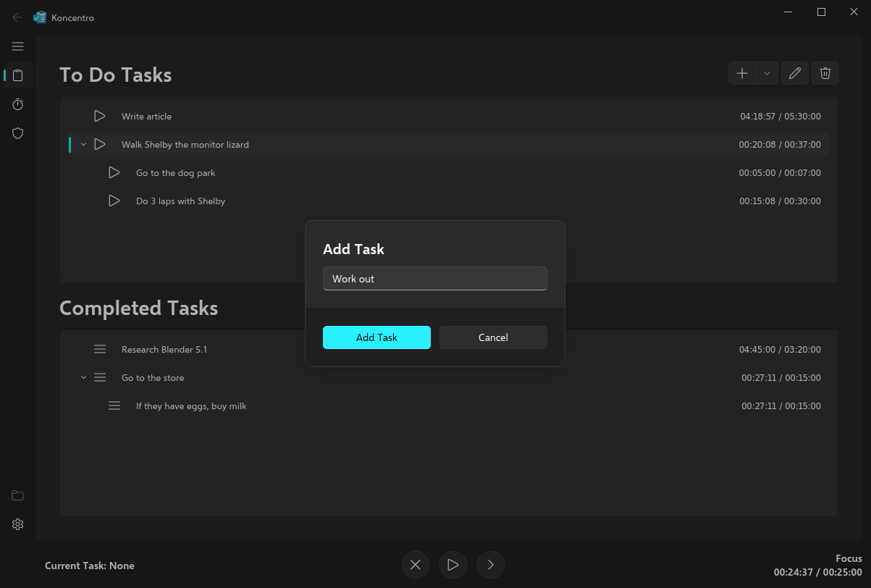Viewport: 871px width, 588px height.
Task: Open the website blocking shield page
Action: pos(18,133)
